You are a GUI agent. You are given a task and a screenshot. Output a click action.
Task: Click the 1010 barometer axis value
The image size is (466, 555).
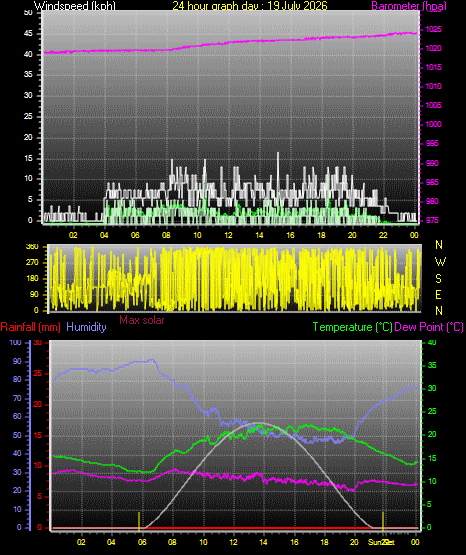433,86
